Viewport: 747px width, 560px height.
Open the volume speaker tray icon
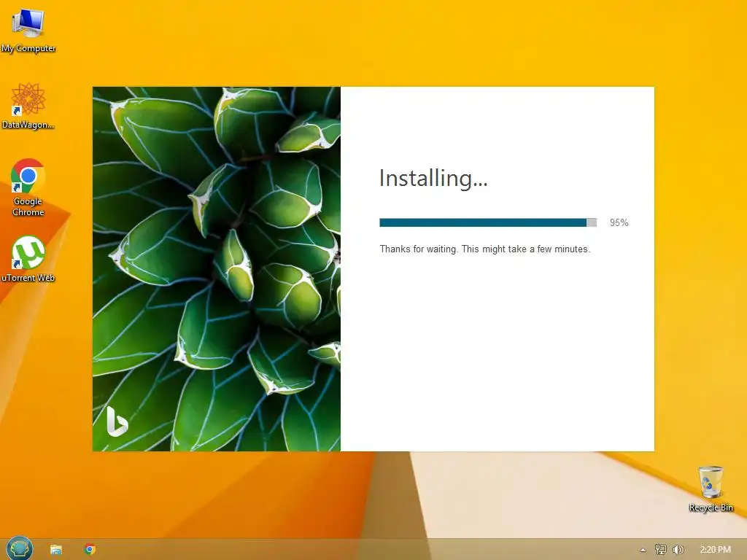pyautogui.click(x=678, y=550)
